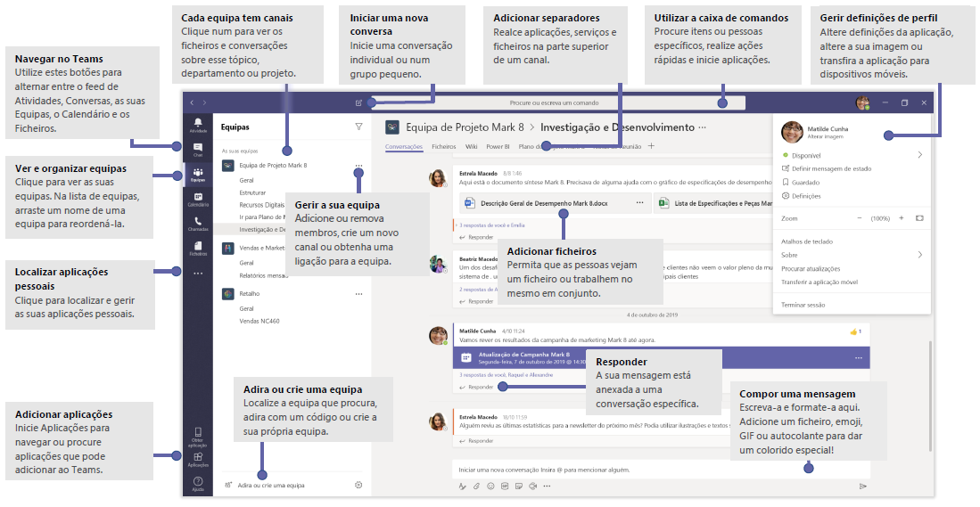Click the sidebar more apps ellipsis
Viewport: 980px width, 507px height.
click(198, 273)
